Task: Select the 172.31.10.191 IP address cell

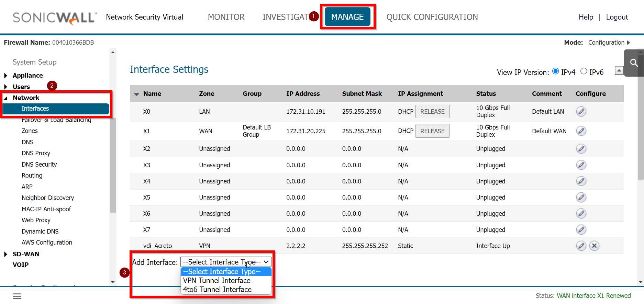Action: click(x=306, y=112)
